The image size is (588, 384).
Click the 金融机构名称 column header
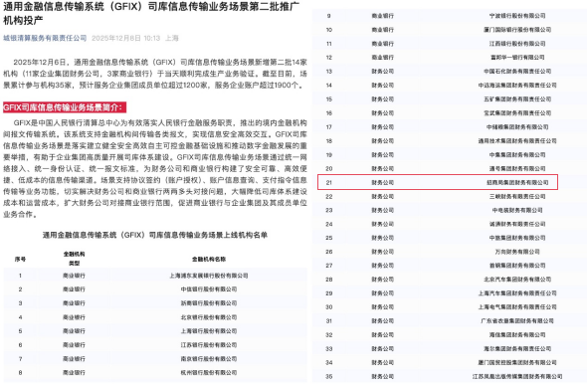coord(209,259)
